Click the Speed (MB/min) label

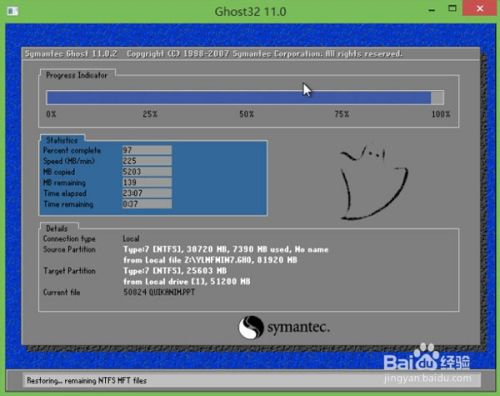69,161
